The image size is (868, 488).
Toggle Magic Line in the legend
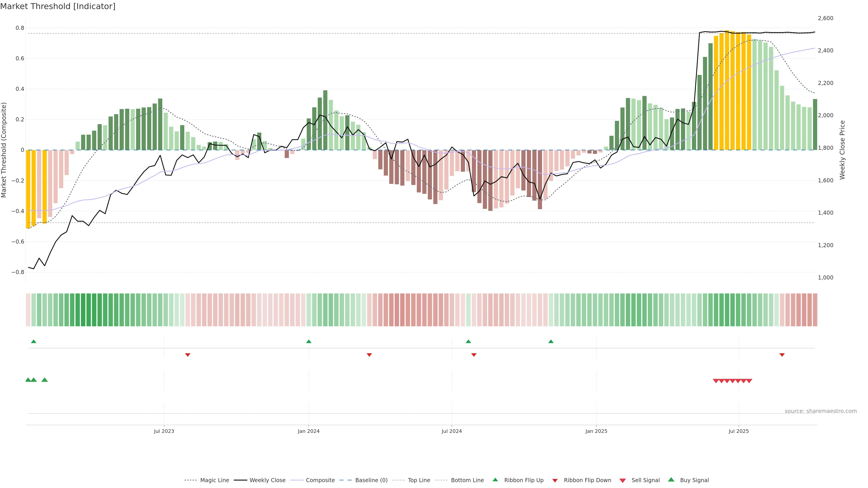coord(214,480)
